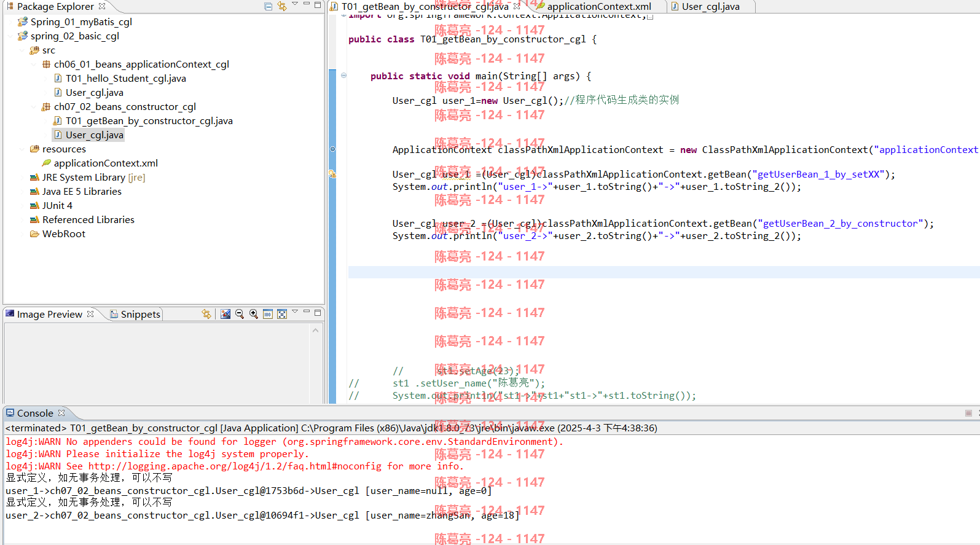Close the Image Preview tab
This screenshot has height=545, width=980.
click(90, 314)
